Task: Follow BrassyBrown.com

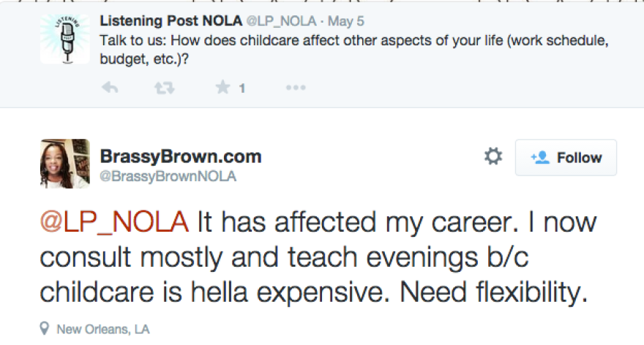Action: click(566, 157)
